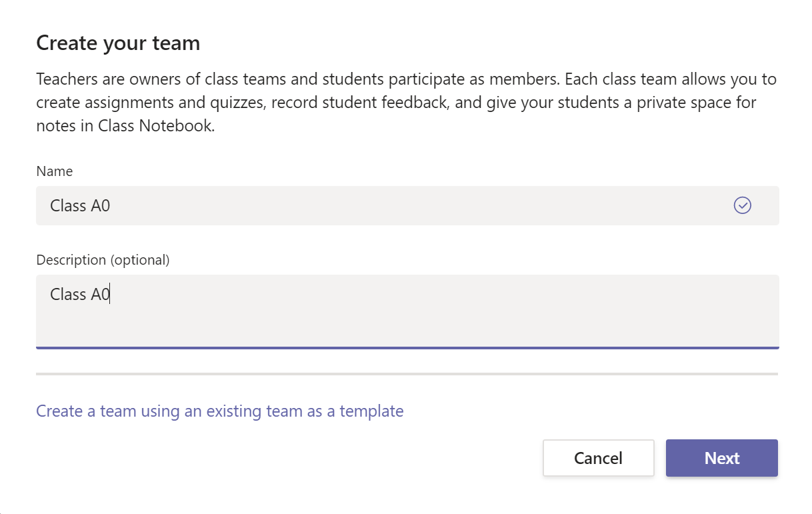The image size is (812, 514).
Task: Proceed to next step of team setup
Action: point(721,458)
